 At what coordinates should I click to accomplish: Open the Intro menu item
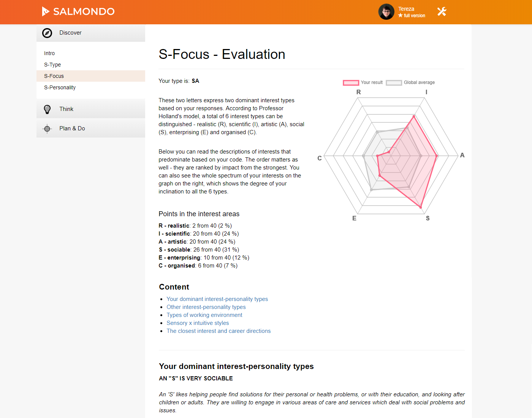click(x=49, y=53)
